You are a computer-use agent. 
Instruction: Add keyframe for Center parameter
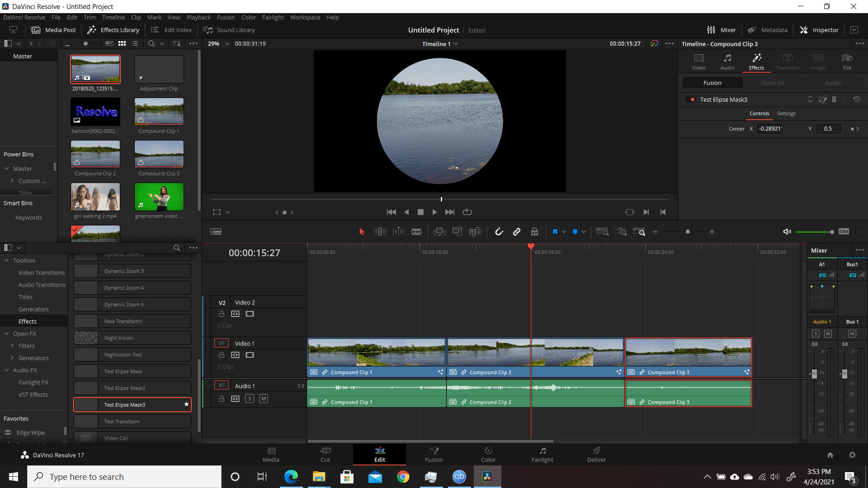[x=852, y=129]
